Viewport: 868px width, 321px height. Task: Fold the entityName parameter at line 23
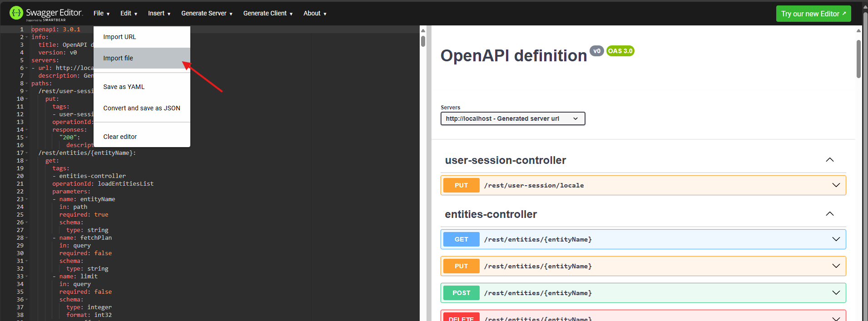click(x=27, y=199)
